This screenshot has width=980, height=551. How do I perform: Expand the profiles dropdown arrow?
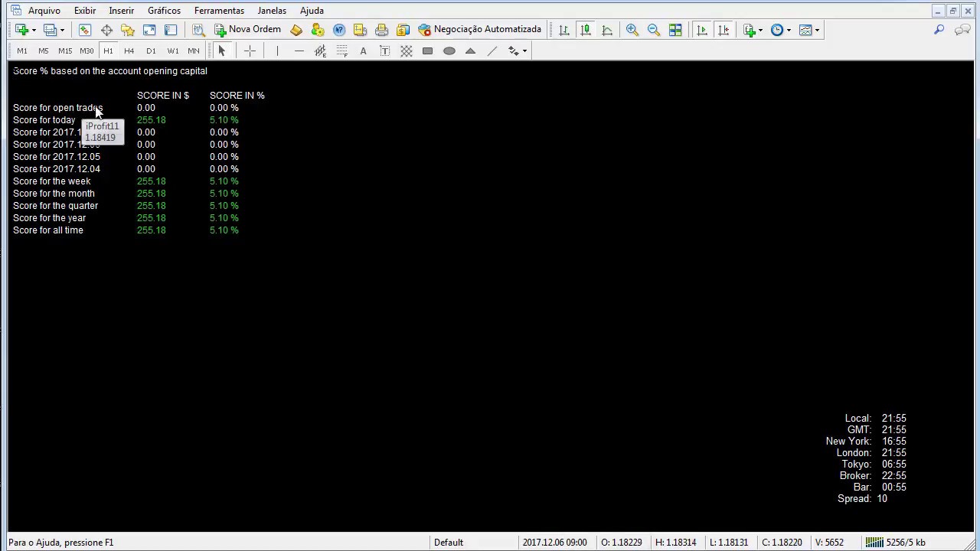coord(62,31)
